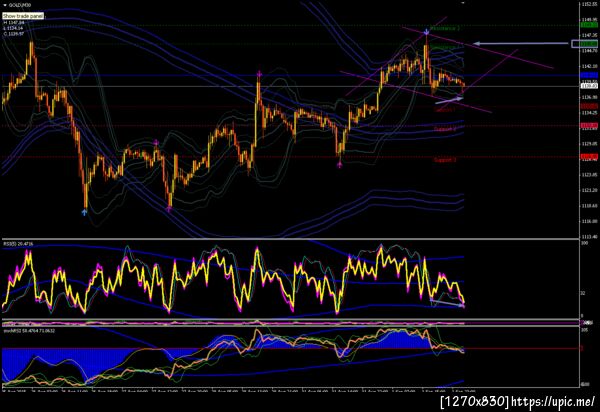Viewport: 600px width, 412px height.
Task: Toggle the trade panel triangle beside GOLD,M30
Action: (5, 5)
